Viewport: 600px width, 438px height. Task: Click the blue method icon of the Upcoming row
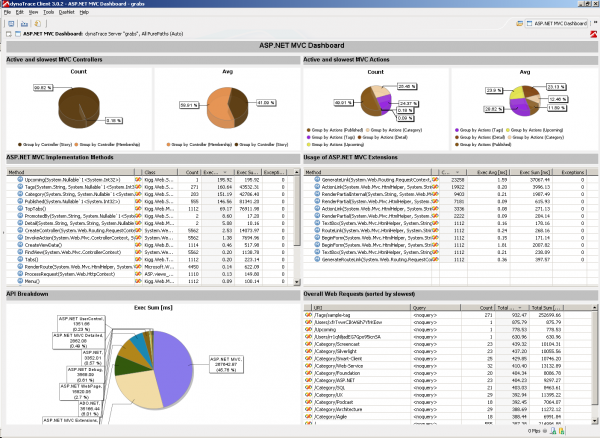pos(20,179)
